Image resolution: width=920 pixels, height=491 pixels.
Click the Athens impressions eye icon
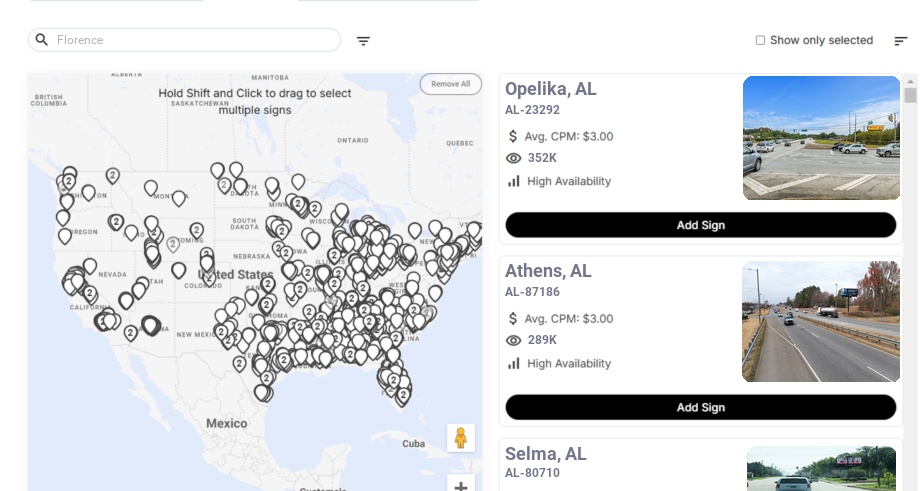click(514, 340)
